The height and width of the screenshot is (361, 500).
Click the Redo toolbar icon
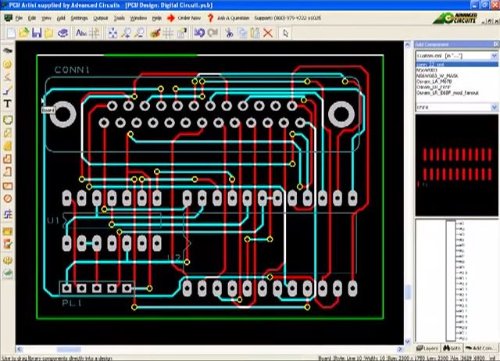pyautogui.click(x=213, y=33)
